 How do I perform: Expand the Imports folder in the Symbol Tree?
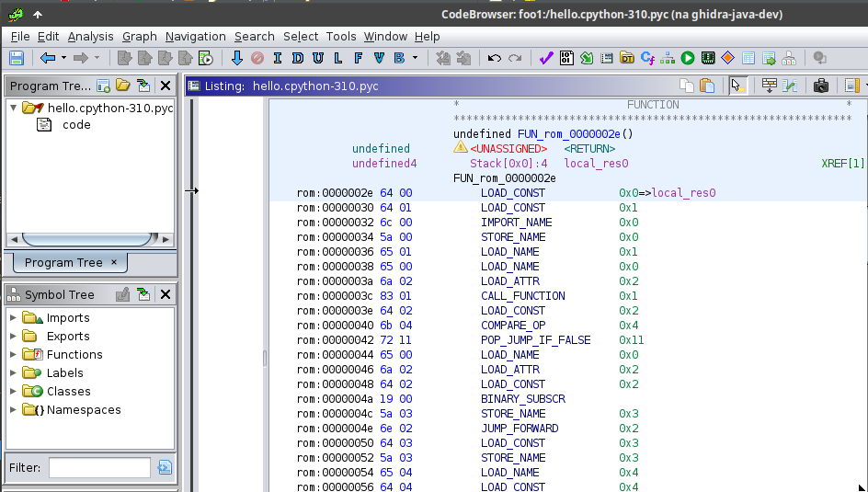coord(13,317)
